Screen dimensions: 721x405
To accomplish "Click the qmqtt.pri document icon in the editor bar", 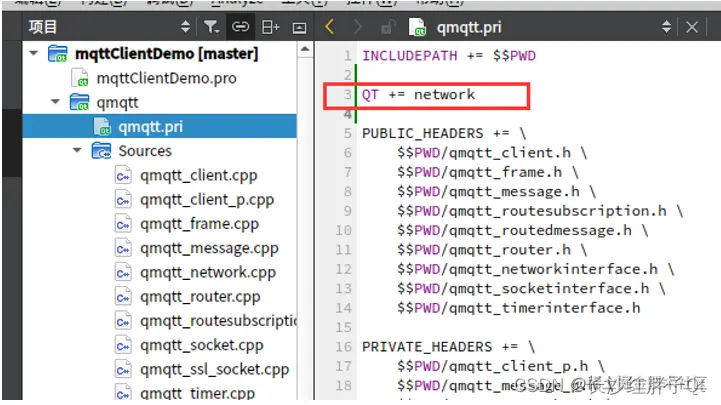I will 417,27.
